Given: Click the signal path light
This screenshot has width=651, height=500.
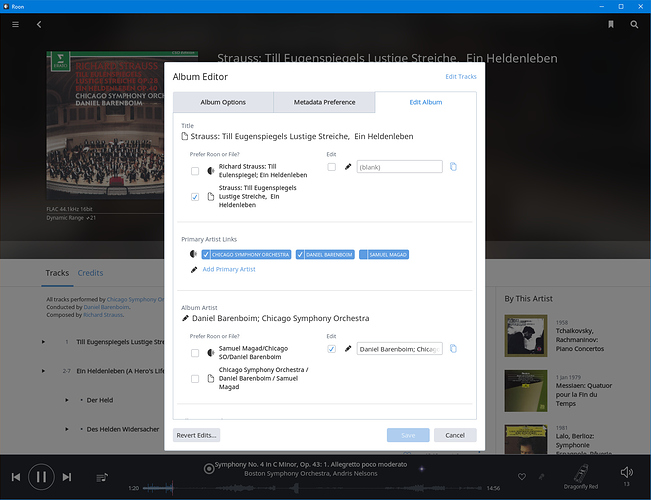Looking at the screenshot, I should point(421,469).
